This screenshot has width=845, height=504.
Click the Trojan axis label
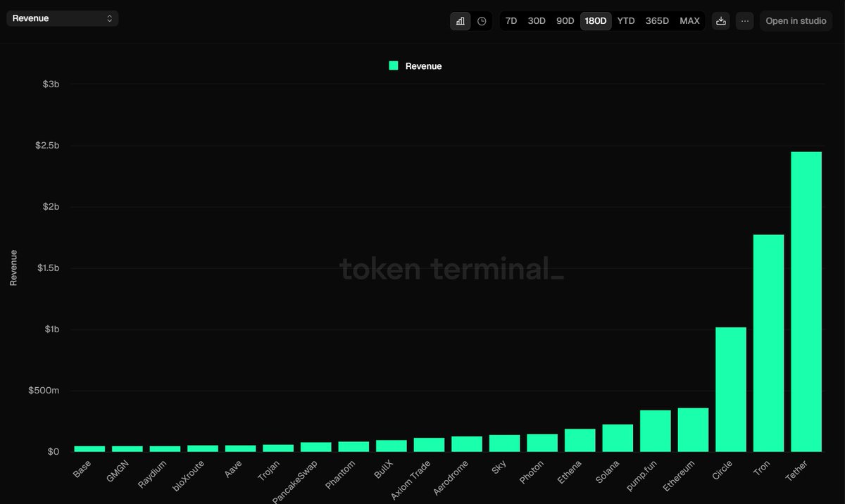point(270,470)
